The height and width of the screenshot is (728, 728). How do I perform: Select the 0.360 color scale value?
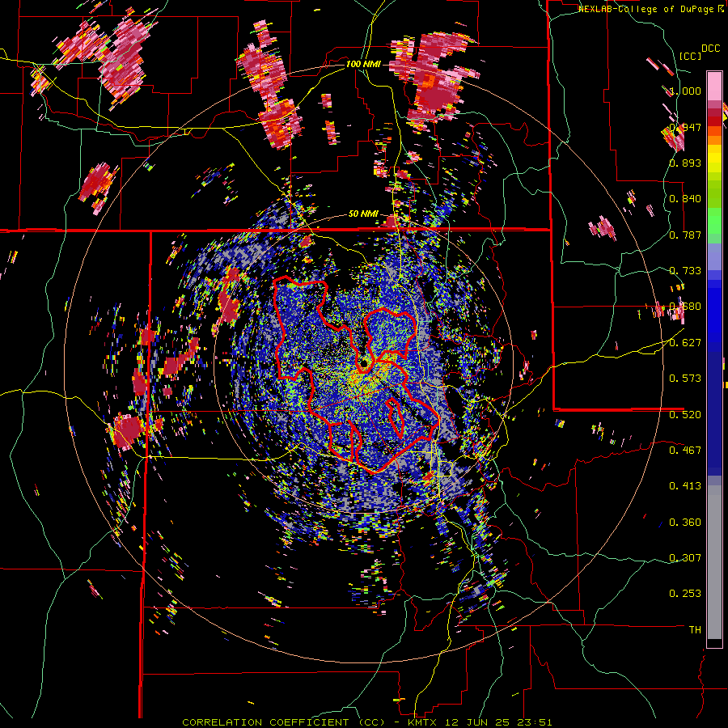pyautogui.click(x=685, y=523)
